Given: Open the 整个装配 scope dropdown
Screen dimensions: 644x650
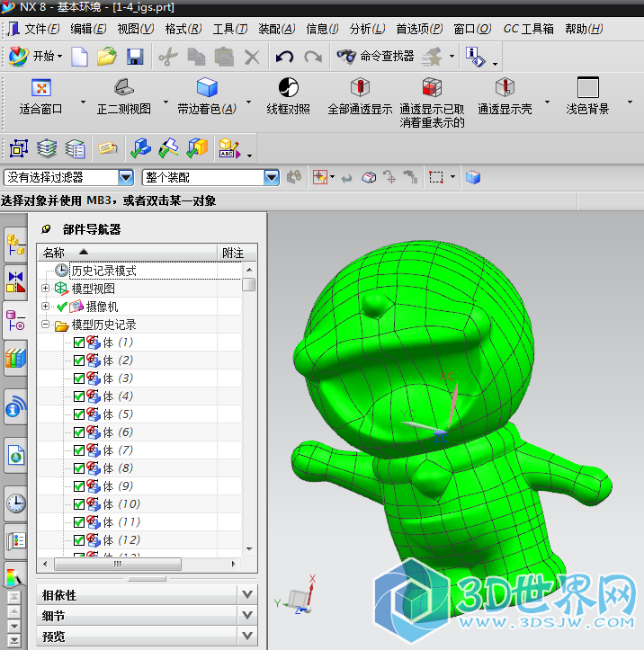Looking at the screenshot, I should coord(272,178).
